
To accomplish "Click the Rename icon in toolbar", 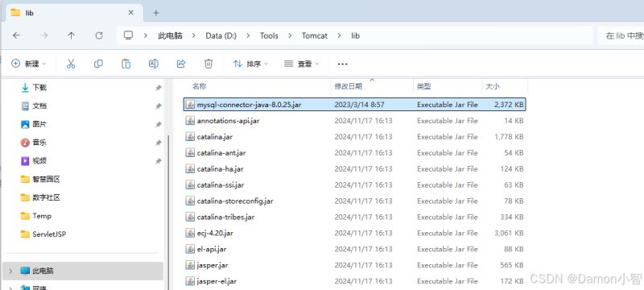I will point(153,64).
